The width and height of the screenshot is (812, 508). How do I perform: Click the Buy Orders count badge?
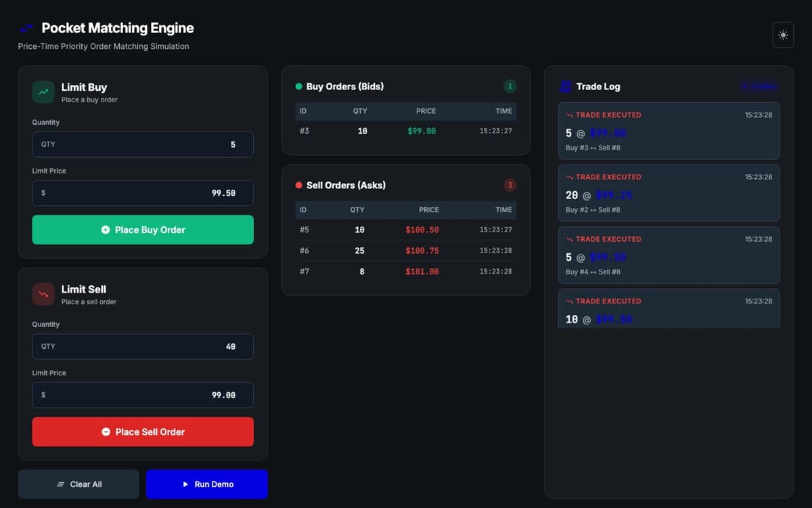510,86
